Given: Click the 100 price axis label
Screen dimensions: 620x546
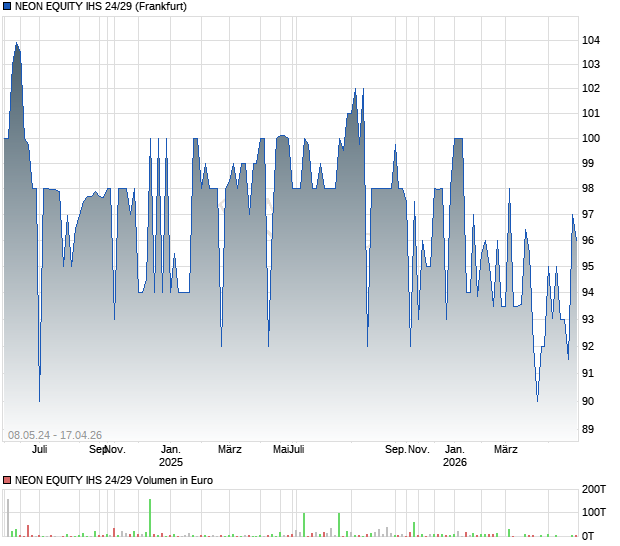Looking at the screenshot, I should (x=591, y=138).
